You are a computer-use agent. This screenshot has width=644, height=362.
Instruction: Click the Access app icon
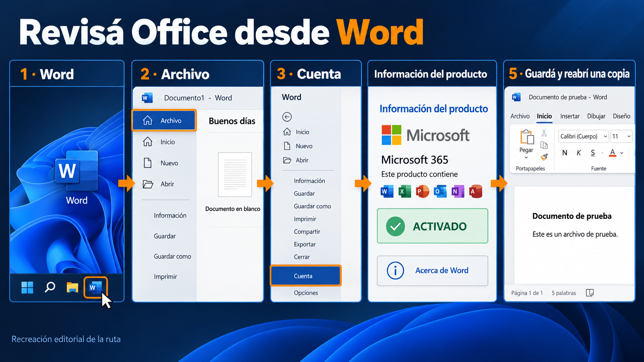476,191
